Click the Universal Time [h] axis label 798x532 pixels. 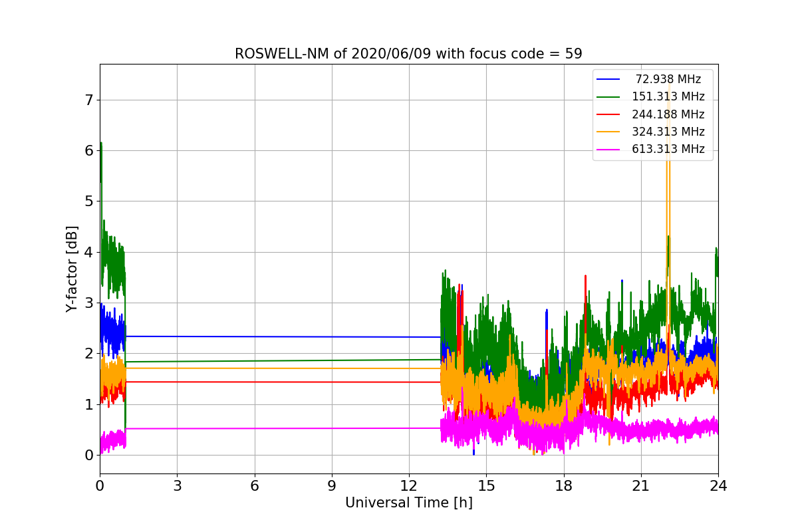(408, 503)
